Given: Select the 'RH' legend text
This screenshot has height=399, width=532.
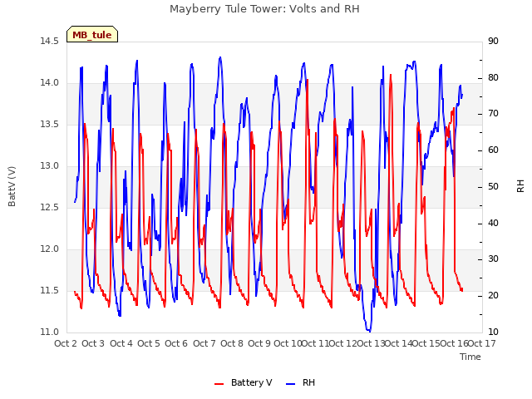Looking at the screenshot, I should coord(308,382).
